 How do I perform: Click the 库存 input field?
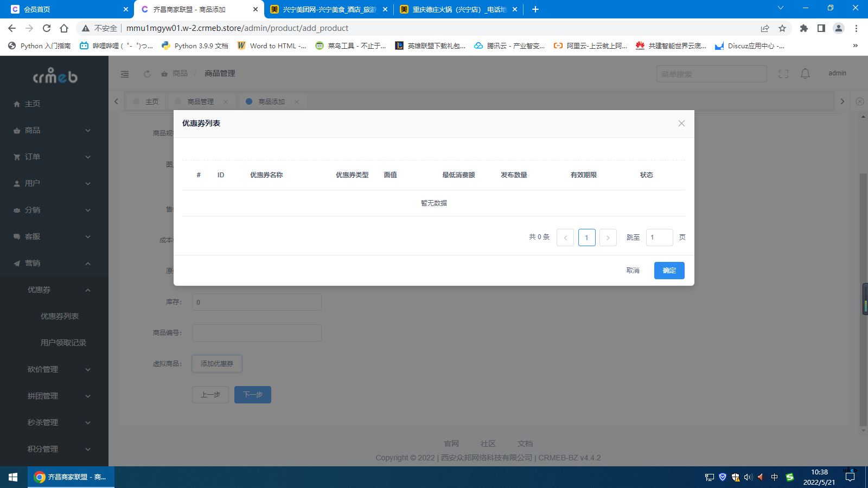click(x=257, y=302)
